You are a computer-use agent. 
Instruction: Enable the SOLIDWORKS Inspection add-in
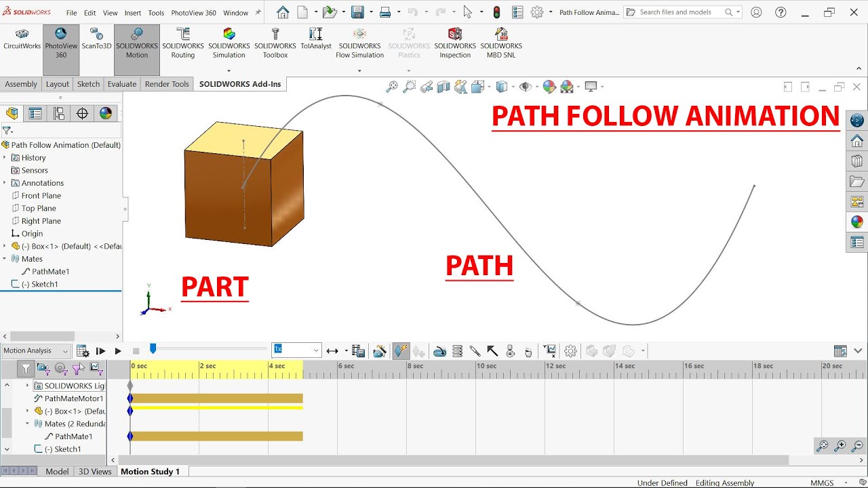(455, 44)
